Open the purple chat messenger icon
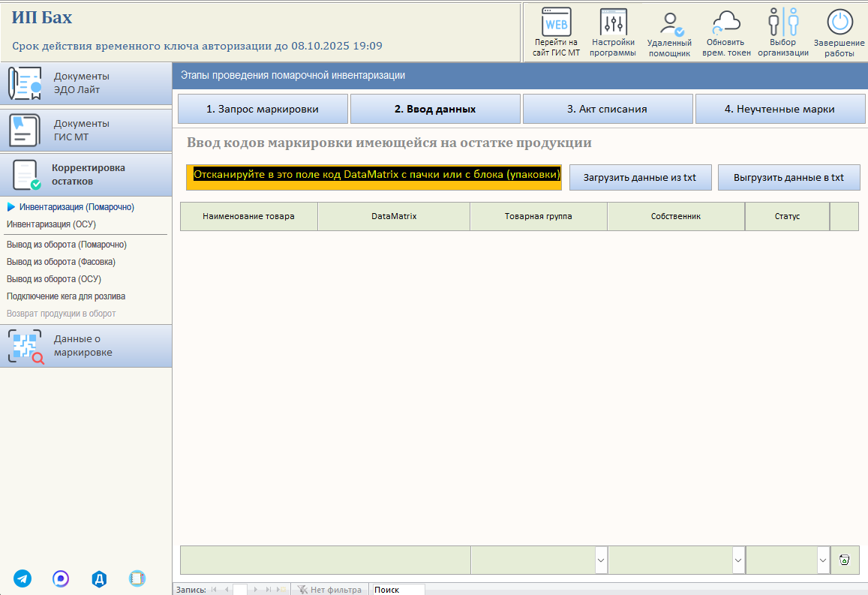This screenshot has width=868, height=595. tap(61, 578)
